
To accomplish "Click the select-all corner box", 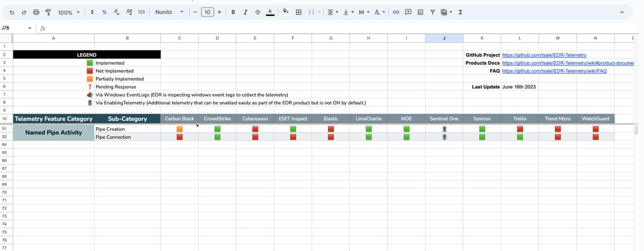I will tap(6, 38).
